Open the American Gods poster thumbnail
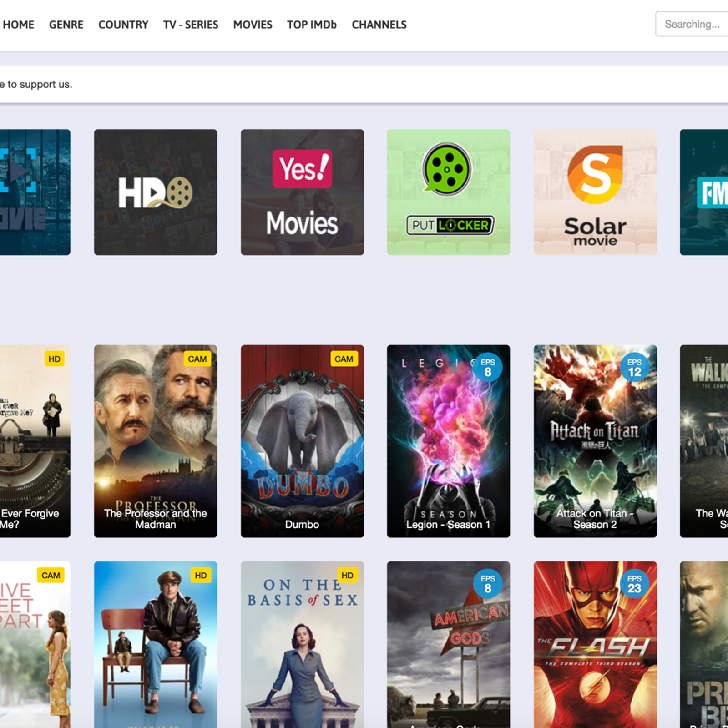Viewport: 728px width, 728px height. pyautogui.click(x=448, y=646)
